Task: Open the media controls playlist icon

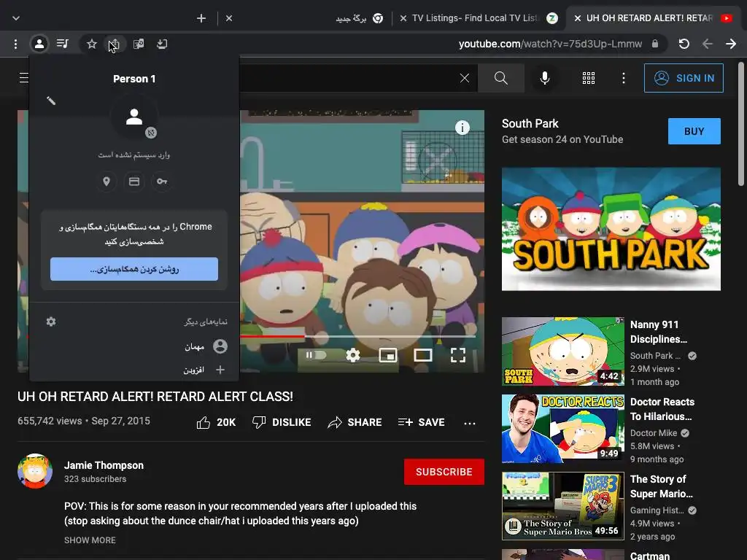Action: pos(63,44)
